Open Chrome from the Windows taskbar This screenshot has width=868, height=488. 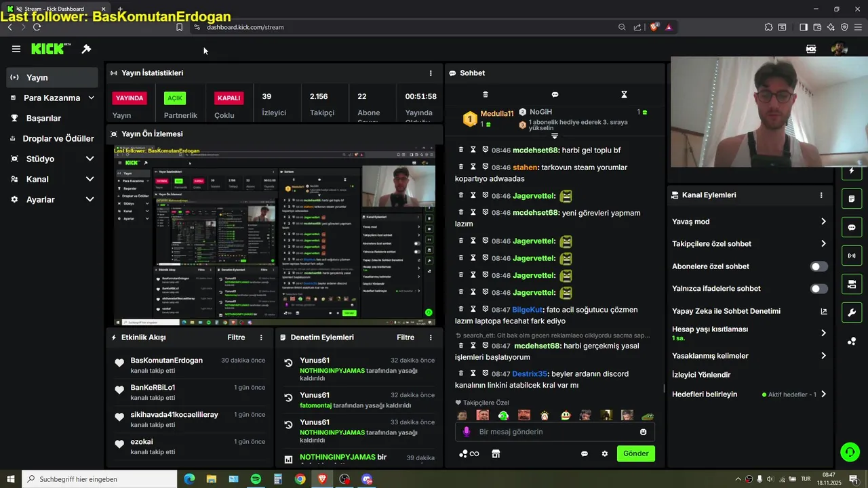pyautogui.click(x=300, y=479)
